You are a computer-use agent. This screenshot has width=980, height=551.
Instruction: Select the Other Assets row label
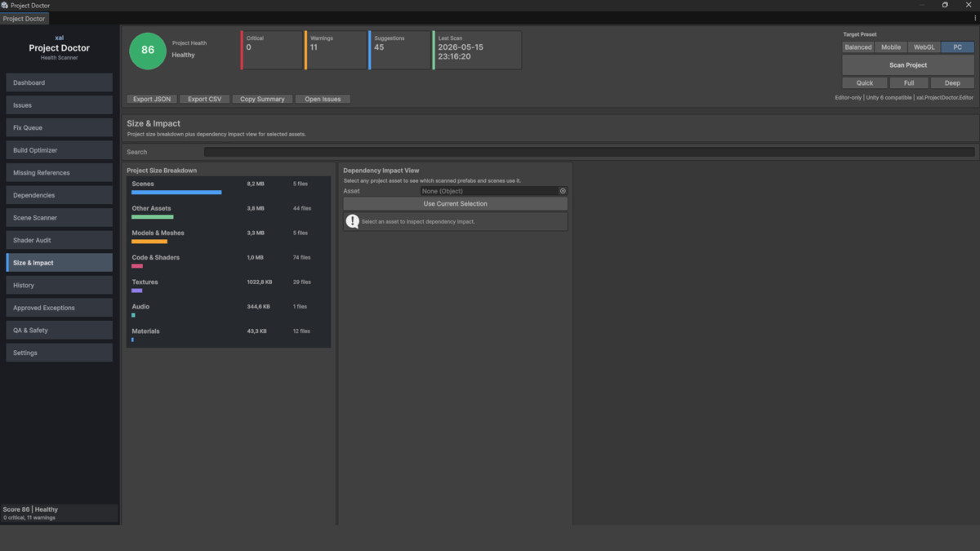pyautogui.click(x=152, y=208)
